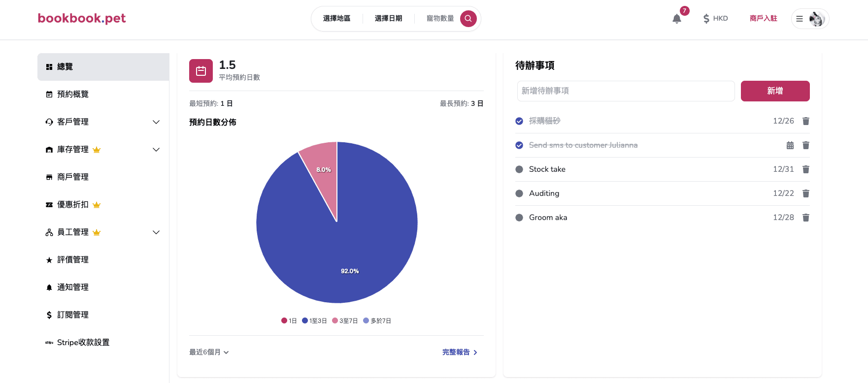Expand the 員工管理 submenu chevron

[156, 232]
